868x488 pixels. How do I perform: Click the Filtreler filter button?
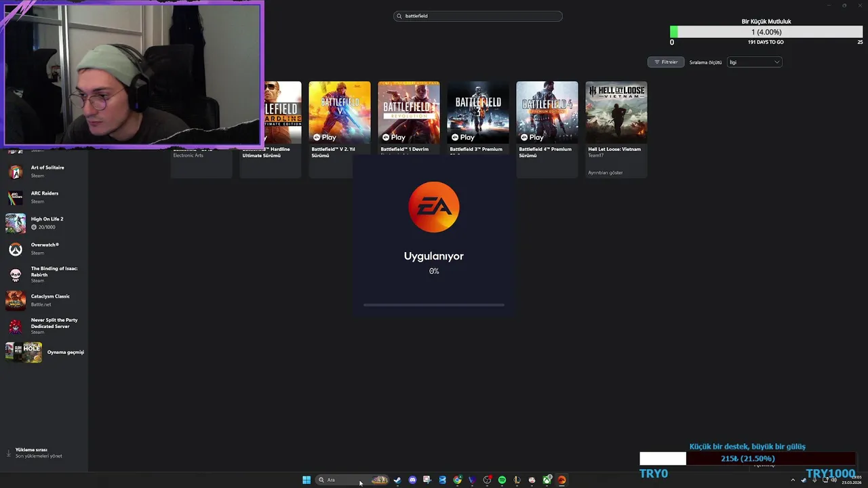click(x=666, y=62)
